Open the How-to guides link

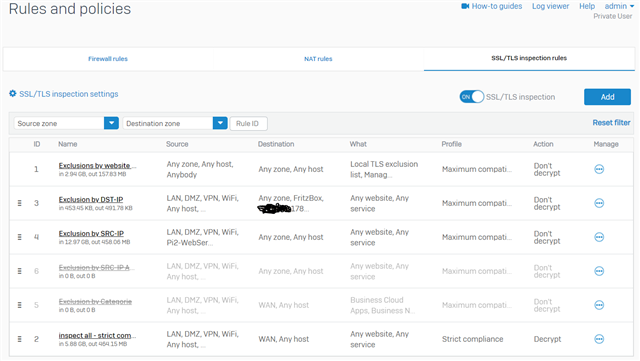(497, 6)
